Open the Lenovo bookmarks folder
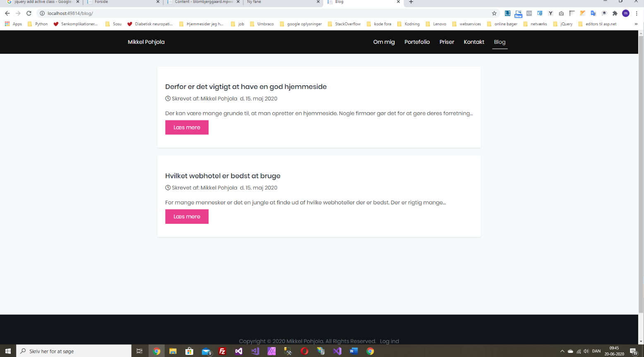This screenshot has width=644, height=357. 436,24
